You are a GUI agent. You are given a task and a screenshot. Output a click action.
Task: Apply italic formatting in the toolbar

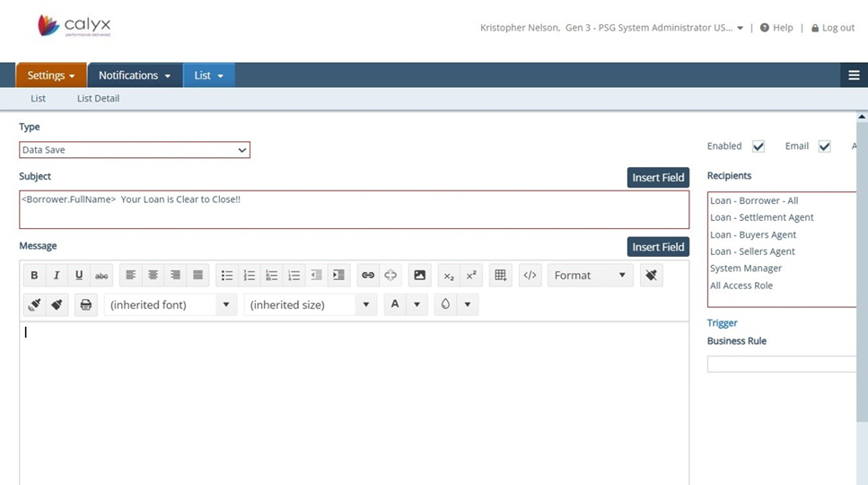click(57, 276)
